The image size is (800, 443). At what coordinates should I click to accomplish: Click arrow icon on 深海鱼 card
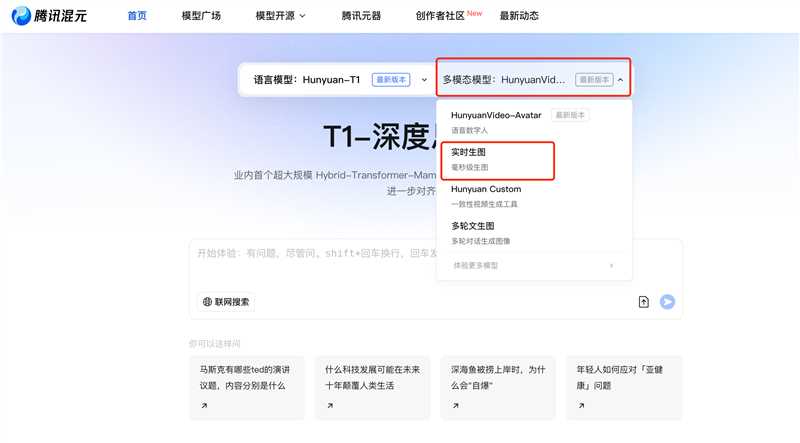pos(456,405)
